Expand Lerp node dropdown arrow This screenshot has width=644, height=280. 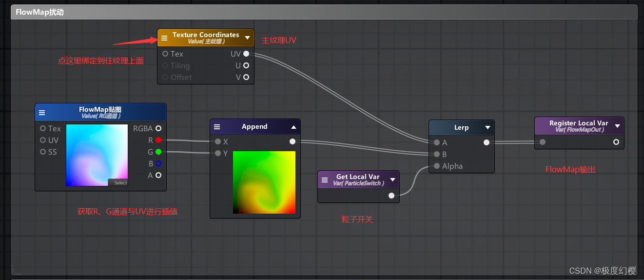pyautogui.click(x=488, y=128)
